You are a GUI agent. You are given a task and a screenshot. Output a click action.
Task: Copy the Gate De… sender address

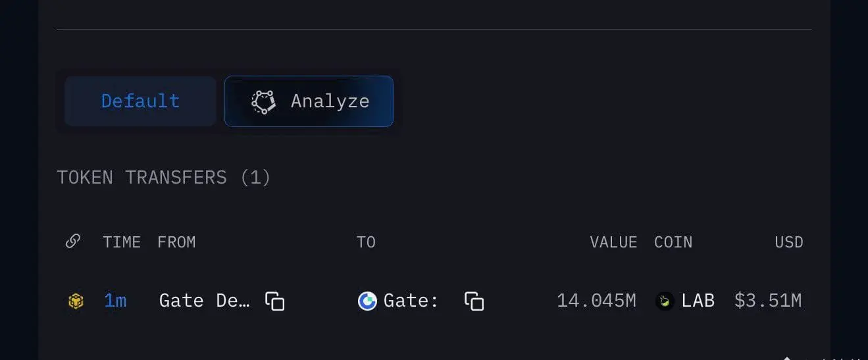[274, 301]
